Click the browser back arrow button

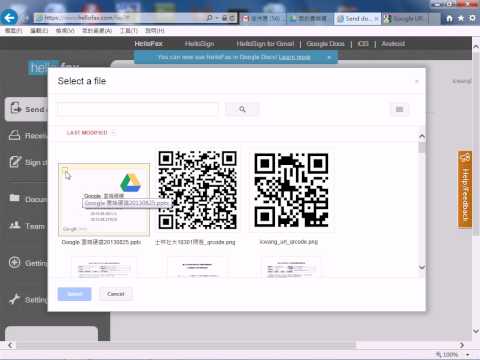click(9, 17)
